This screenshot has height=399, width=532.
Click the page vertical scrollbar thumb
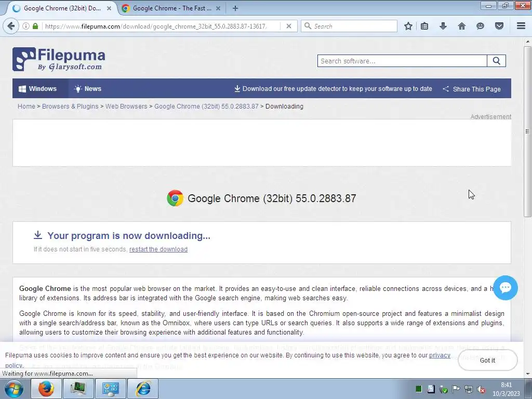coord(527,131)
